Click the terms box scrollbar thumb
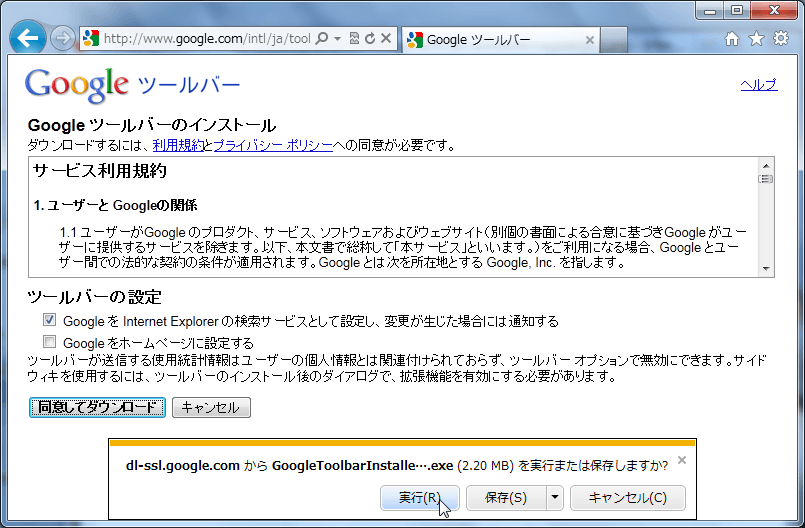 click(x=765, y=179)
